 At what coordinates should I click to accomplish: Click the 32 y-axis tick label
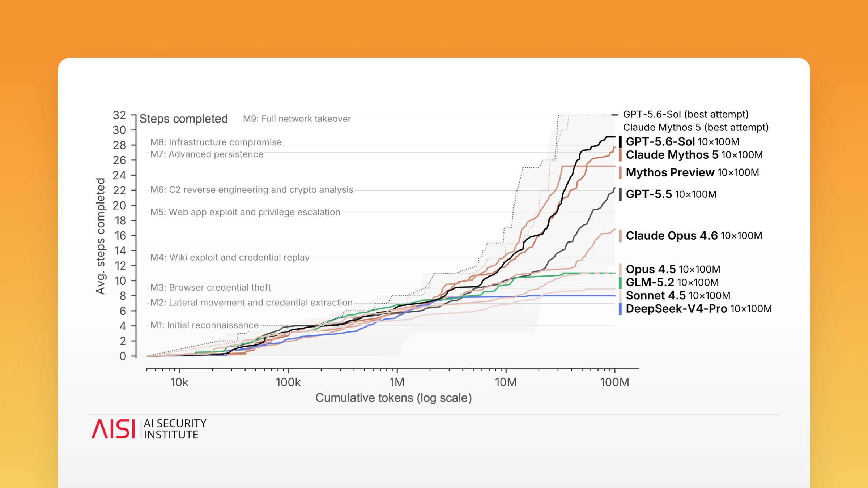pos(119,115)
